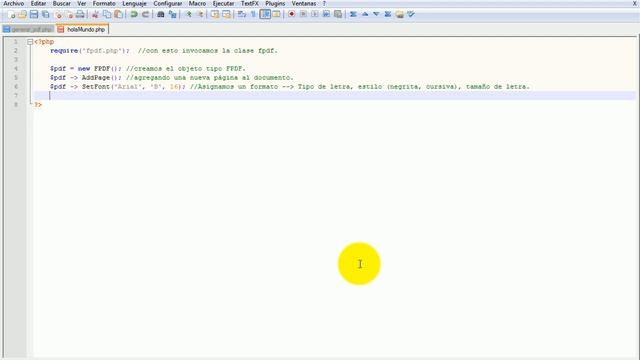Cut selection with the scissors icon
This screenshot has width=640, height=360.
tap(95, 15)
